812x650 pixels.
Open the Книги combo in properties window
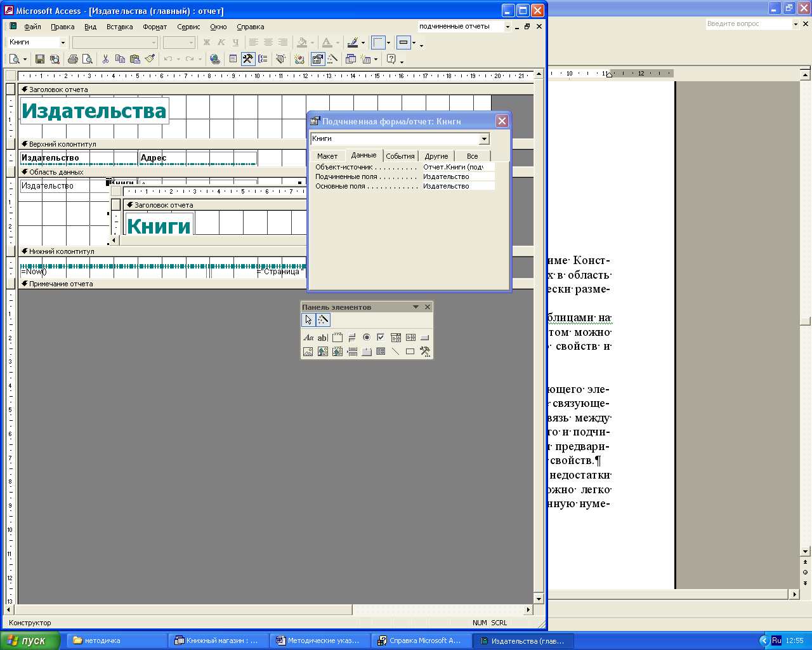point(484,138)
